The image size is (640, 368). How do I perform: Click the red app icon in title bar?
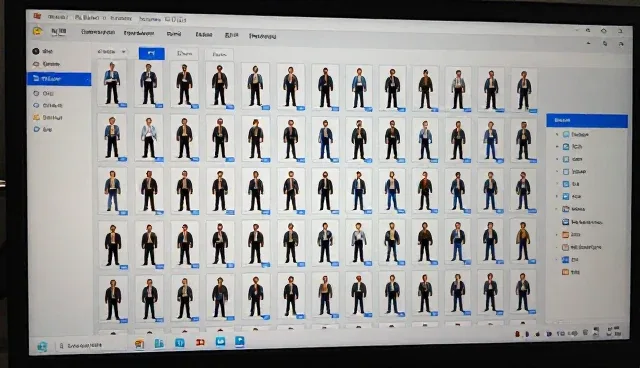click(x=37, y=16)
